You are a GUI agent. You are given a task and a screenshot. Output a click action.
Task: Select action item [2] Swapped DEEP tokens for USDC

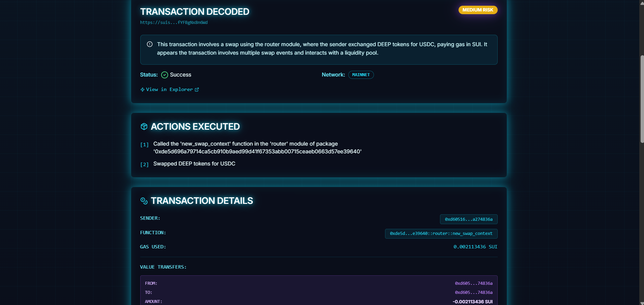point(194,164)
